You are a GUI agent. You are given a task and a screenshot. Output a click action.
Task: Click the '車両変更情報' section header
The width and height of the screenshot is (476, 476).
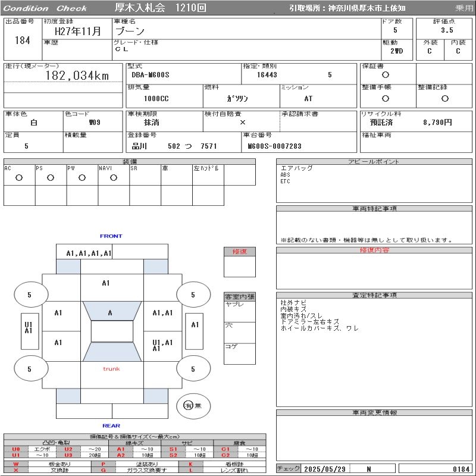point(374,412)
